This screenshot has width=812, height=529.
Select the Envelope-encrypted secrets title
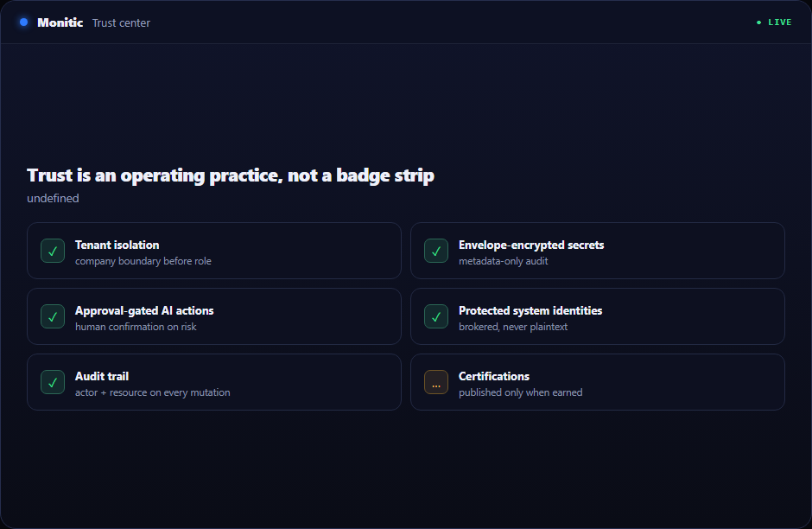(x=531, y=245)
